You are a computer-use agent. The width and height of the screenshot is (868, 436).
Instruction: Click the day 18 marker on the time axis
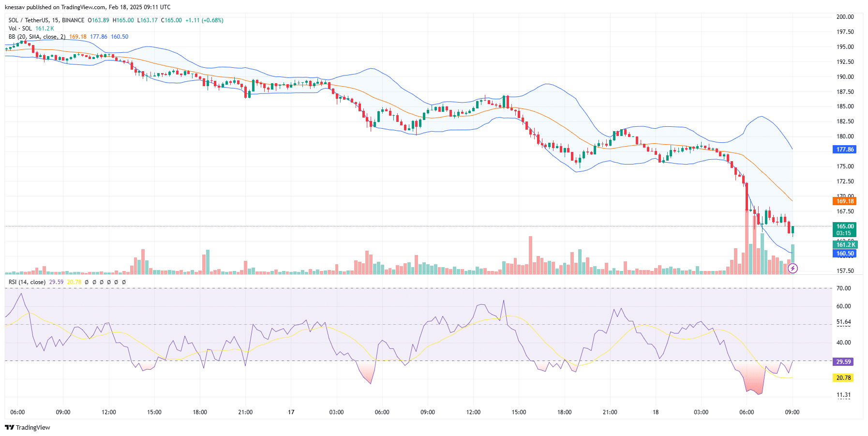click(656, 412)
